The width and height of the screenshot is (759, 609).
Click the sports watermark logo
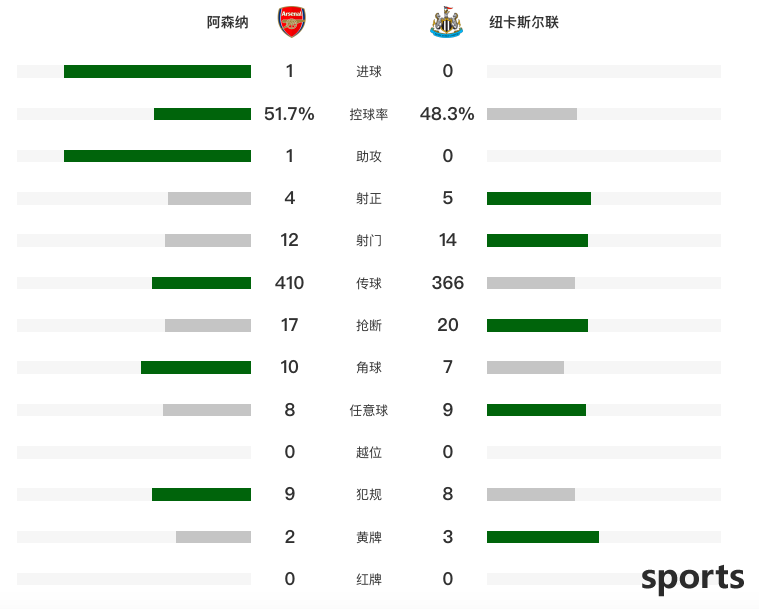click(x=692, y=578)
